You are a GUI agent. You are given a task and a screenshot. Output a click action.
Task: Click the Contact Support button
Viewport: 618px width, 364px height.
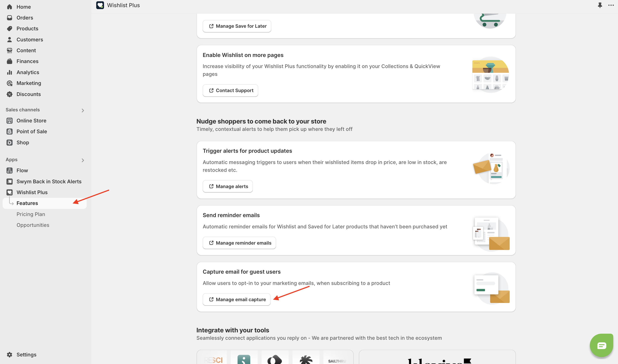pos(230,90)
